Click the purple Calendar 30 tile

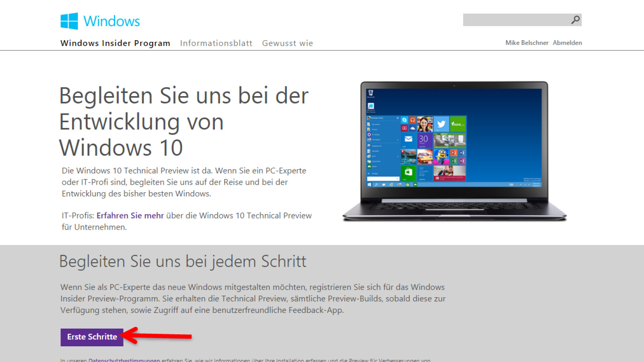pyautogui.click(x=424, y=140)
